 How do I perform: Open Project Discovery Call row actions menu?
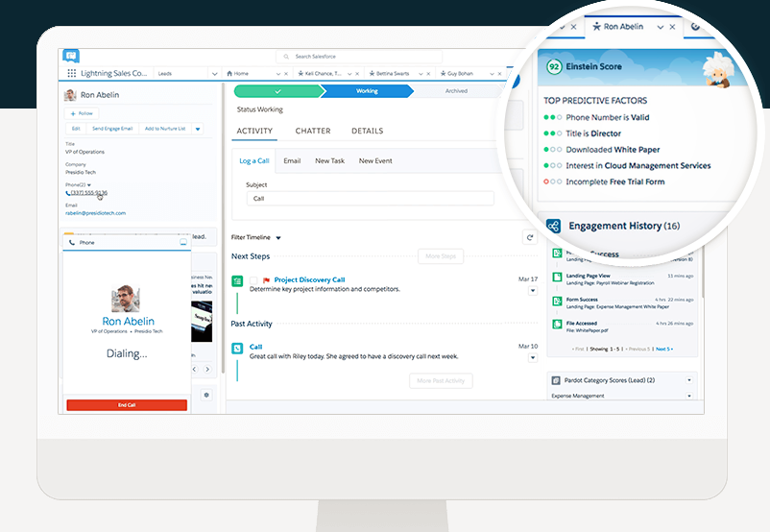point(532,291)
